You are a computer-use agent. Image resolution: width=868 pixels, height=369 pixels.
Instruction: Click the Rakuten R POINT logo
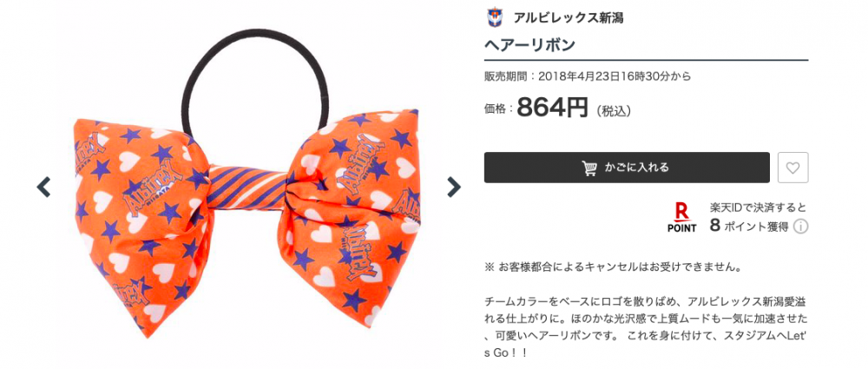click(682, 218)
